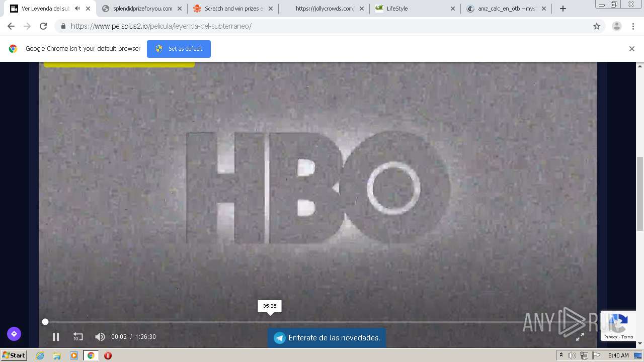Close the jollycrowds.com tab

pos(362,9)
